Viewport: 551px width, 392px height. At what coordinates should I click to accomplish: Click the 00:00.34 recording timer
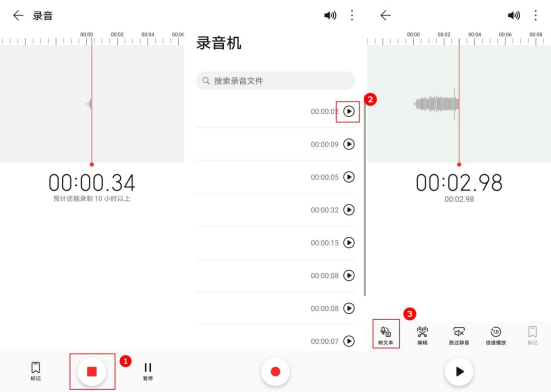92,183
